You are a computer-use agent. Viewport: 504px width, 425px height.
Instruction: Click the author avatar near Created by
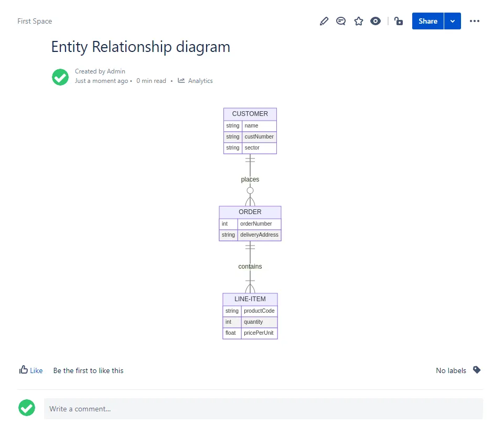pyautogui.click(x=60, y=77)
